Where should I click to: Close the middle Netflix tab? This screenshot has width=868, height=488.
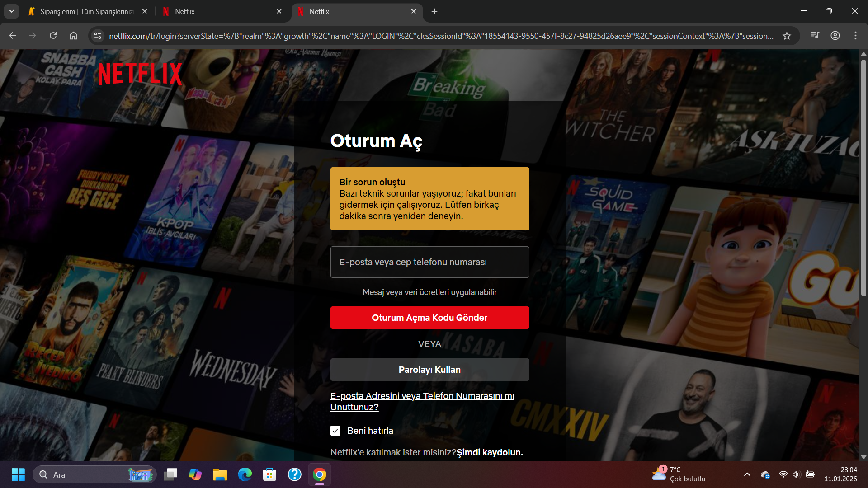coord(279,11)
